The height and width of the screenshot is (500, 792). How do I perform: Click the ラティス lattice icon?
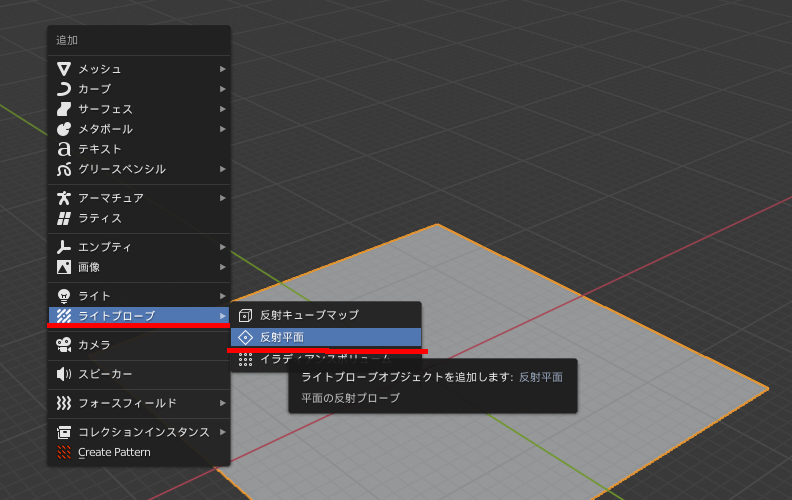64,218
